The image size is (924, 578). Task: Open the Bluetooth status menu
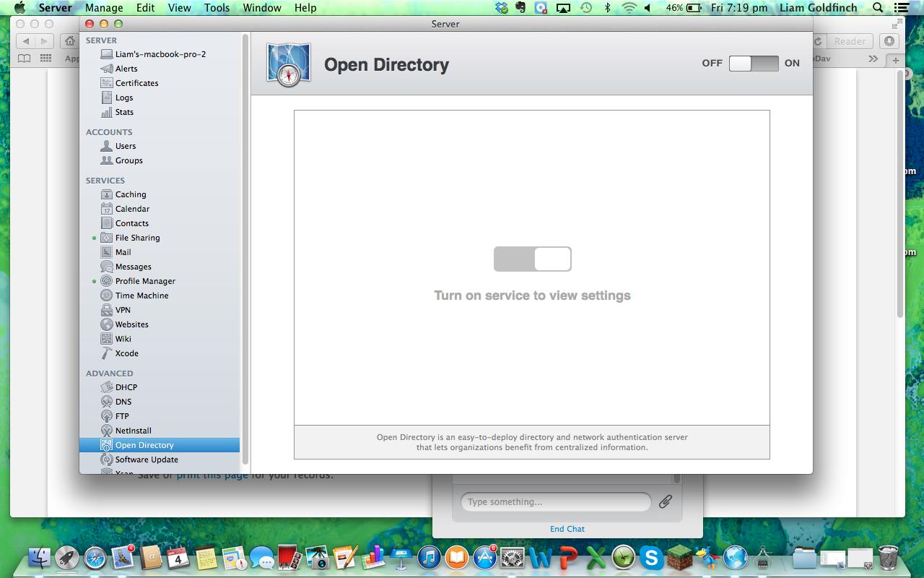pyautogui.click(x=607, y=8)
